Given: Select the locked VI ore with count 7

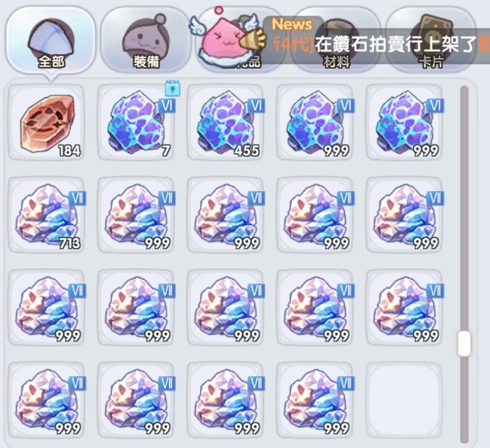Looking at the screenshot, I should coord(136,123).
